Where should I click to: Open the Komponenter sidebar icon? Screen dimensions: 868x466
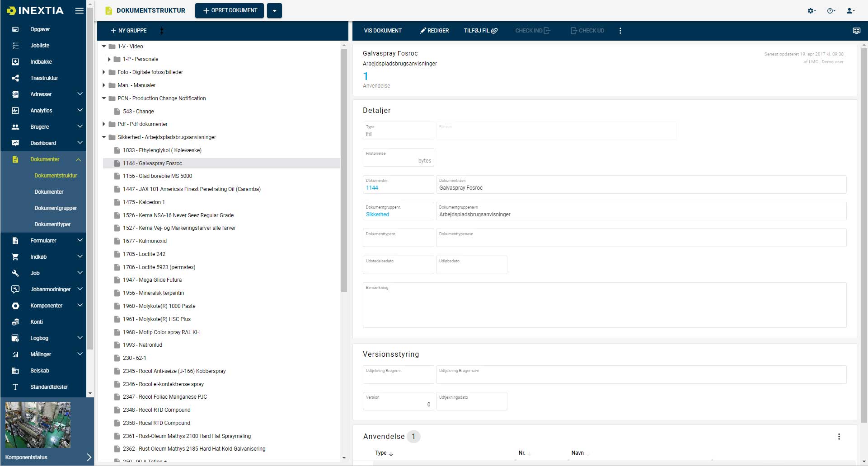click(15, 305)
